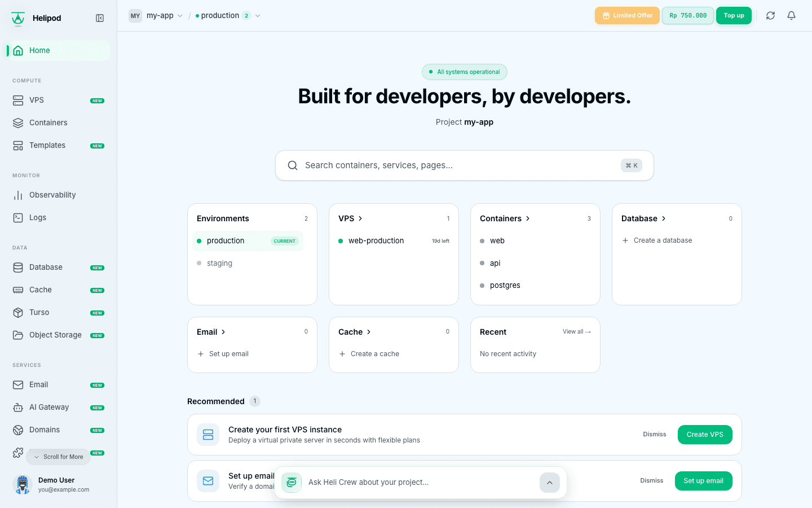Click the Email envelope sidebar icon
The image size is (812, 508).
(18, 384)
